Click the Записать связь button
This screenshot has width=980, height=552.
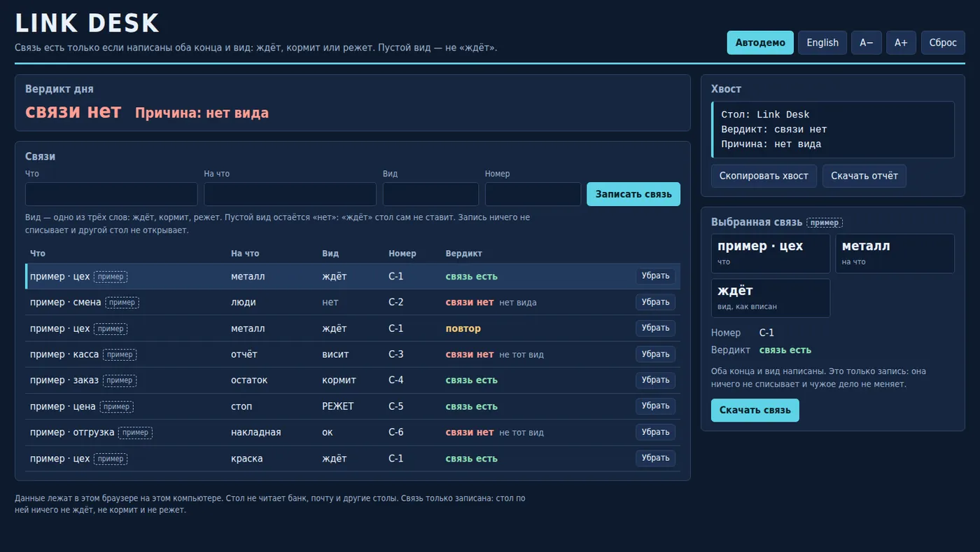tap(633, 194)
